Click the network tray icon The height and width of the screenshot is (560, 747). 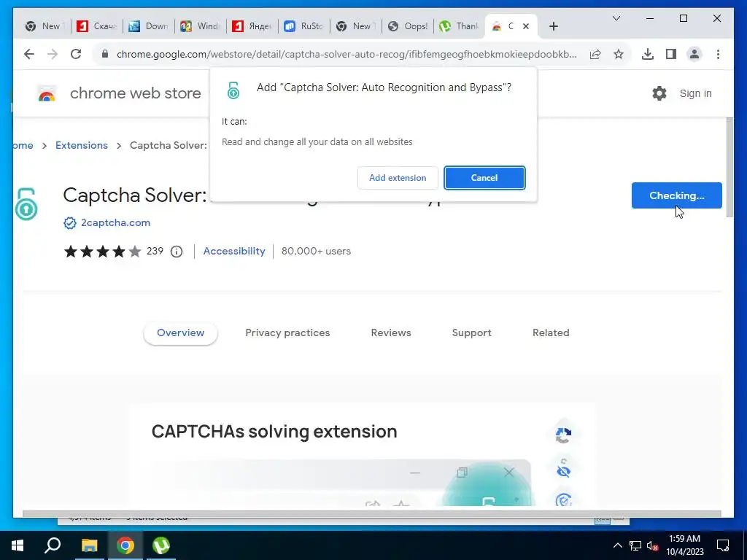point(635,545)
